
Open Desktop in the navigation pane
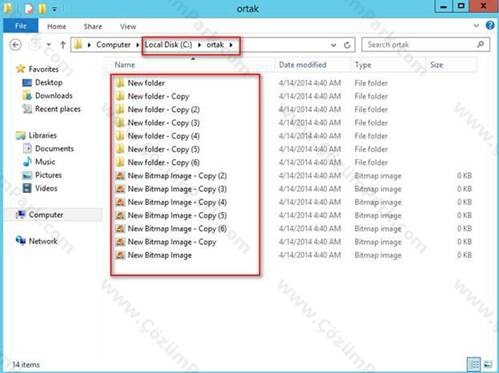coord(49,82)
